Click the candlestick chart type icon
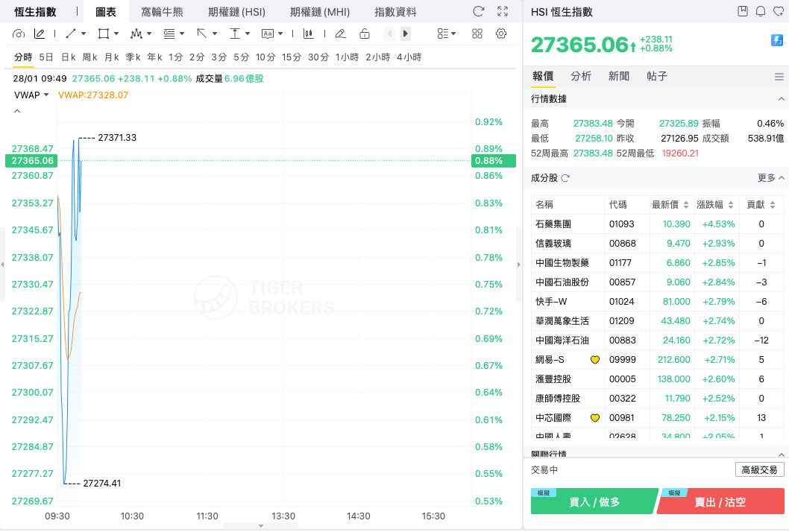Viewport: 789px width, 532px height. click(x=309, y=34)
